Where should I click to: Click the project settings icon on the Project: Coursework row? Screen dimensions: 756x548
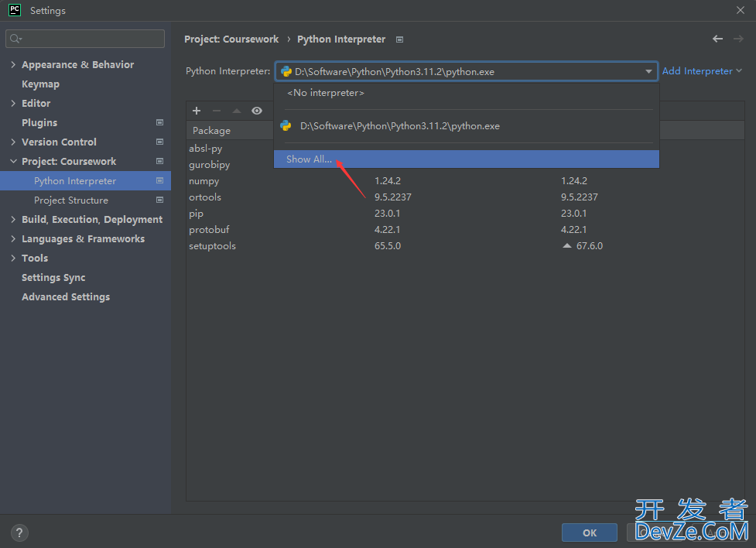point(159,161)
